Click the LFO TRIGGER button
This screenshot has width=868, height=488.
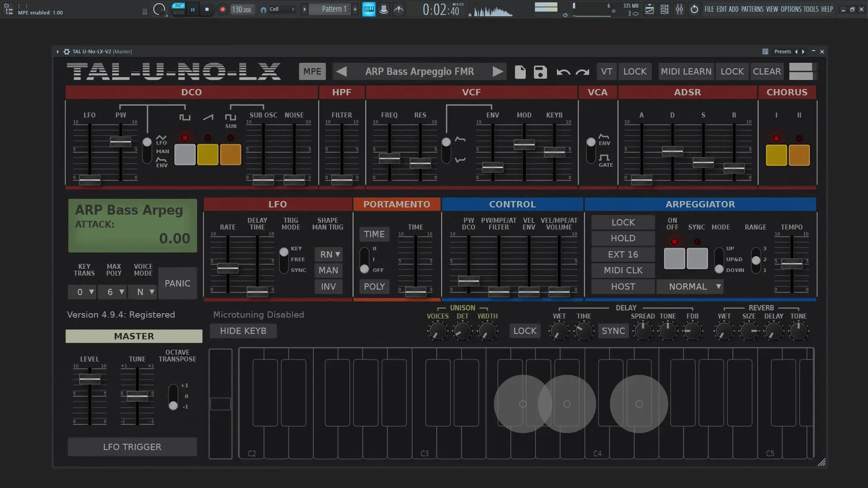click(132, 447)
